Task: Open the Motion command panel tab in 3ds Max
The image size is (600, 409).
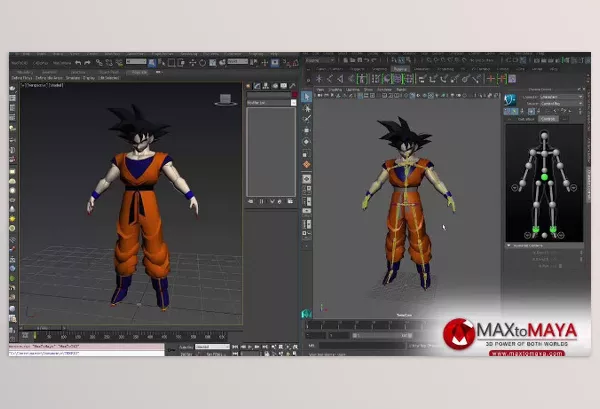Action: pyautogui.click(x=275, y=86)
